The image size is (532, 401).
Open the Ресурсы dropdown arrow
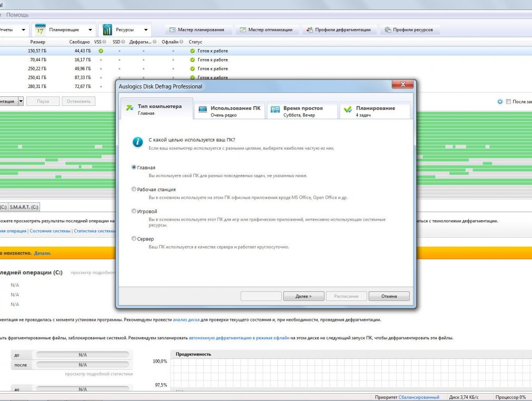point(146,30)
